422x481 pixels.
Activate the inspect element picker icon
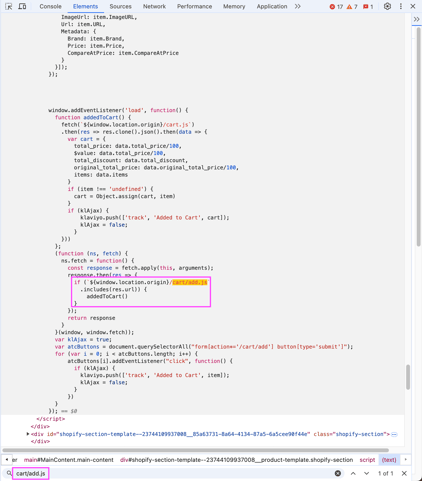coord(9,6)
